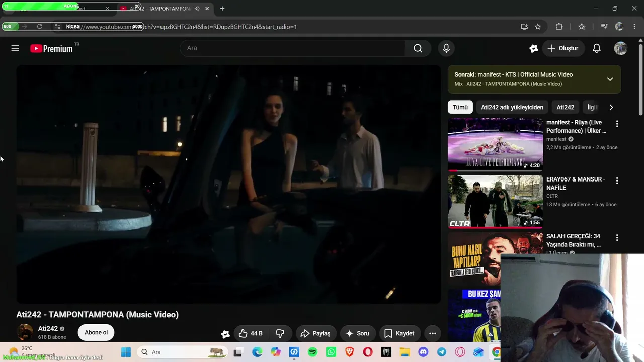Open Brave browser from the taskbar

(349, 352)
